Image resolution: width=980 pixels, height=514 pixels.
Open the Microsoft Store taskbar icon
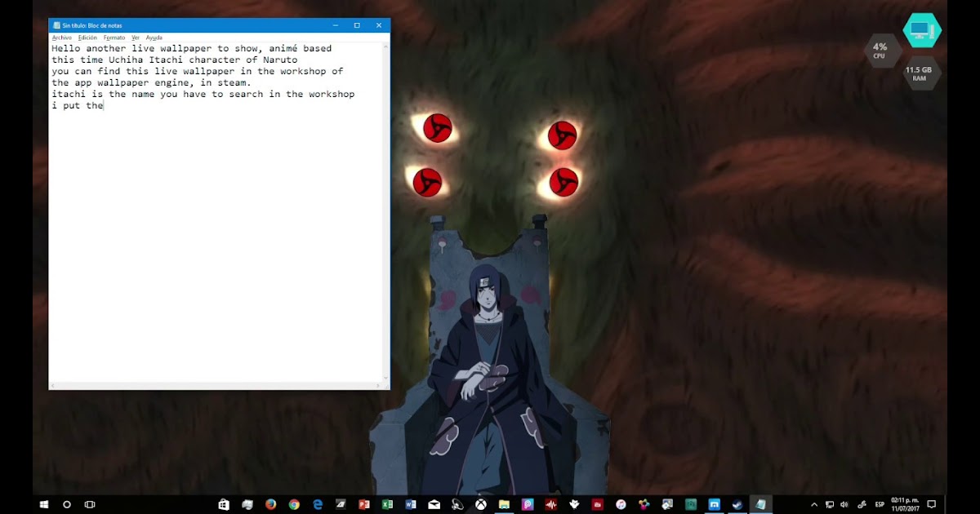coord(224,505)
